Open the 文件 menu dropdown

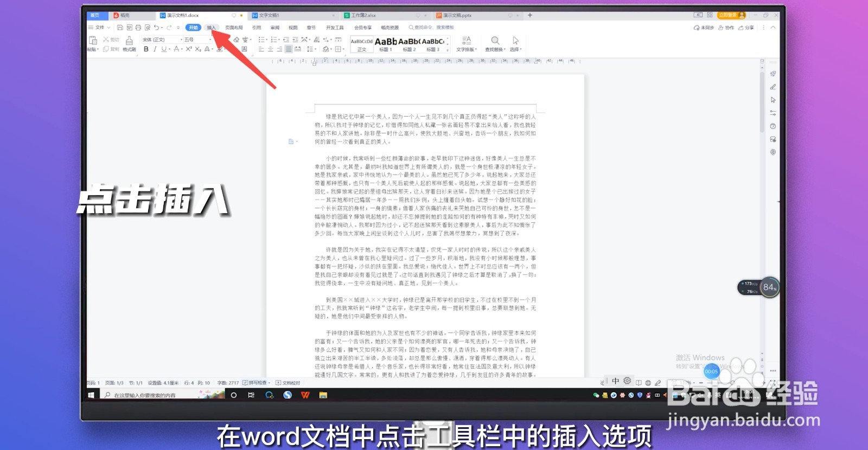pos(99,27)
